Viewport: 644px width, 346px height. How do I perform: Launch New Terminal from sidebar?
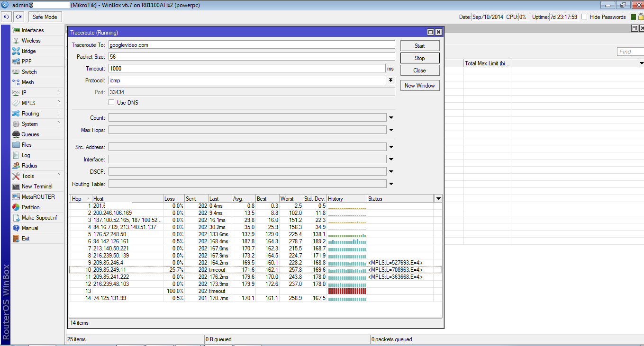click(16, 186)
